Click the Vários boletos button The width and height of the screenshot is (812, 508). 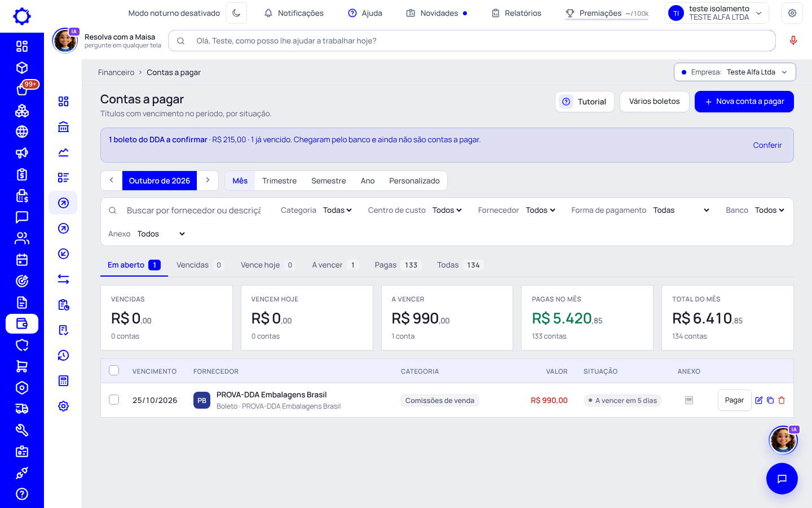click(655, 102)
